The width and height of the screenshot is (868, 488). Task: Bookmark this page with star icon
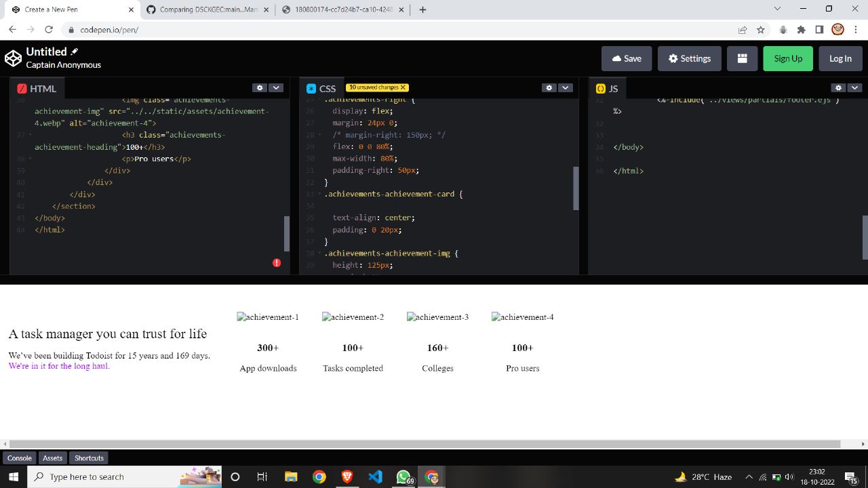tap(761, 30)
